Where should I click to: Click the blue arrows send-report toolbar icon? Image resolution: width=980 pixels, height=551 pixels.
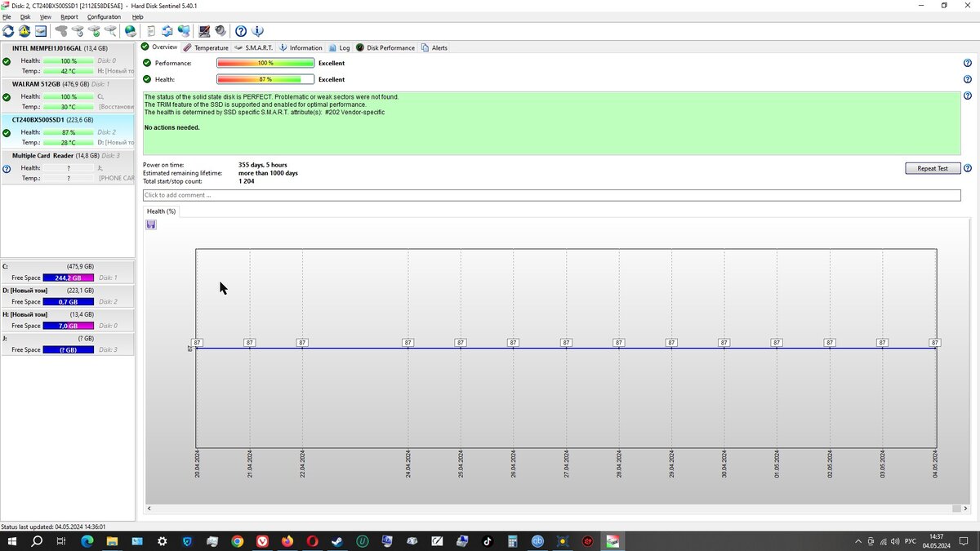click(167, 31)
